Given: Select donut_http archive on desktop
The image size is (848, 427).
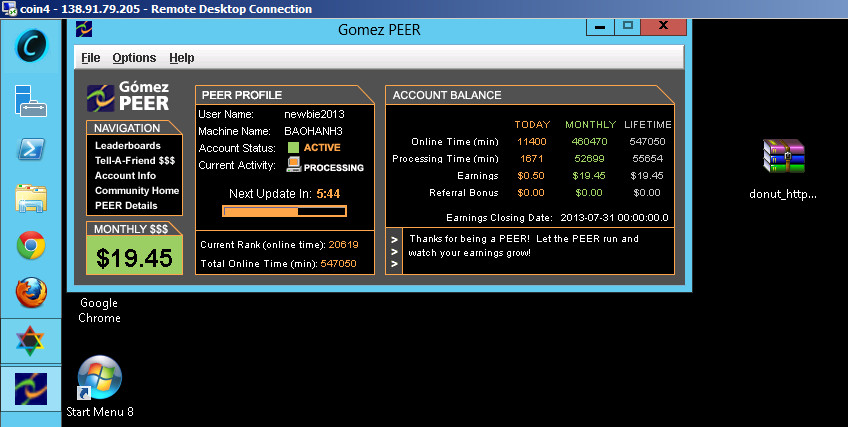Looking at the screenshot, I should (x=783, y=169).
